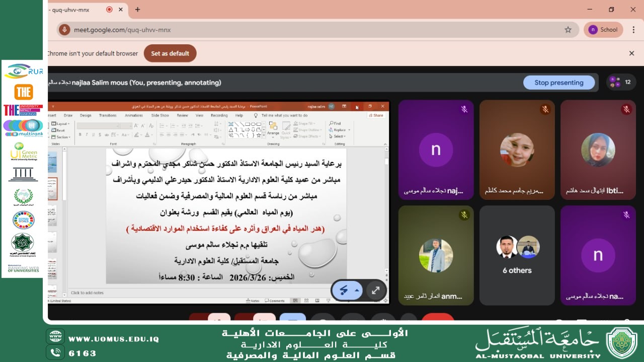
Task: Toggle microphone icon on Ibtihal's participant tile
Action: click(x=627, y=110)
